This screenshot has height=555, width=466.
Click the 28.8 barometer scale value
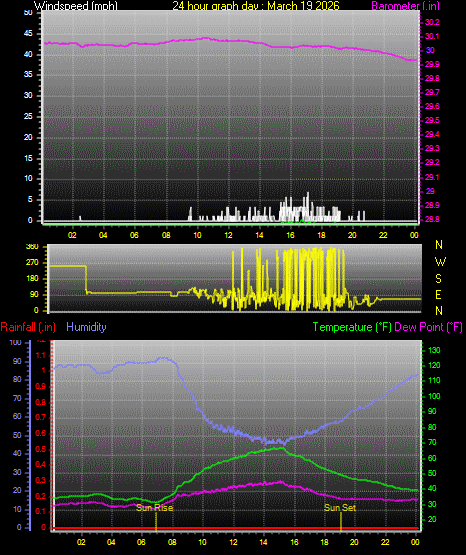coord(432,219)
